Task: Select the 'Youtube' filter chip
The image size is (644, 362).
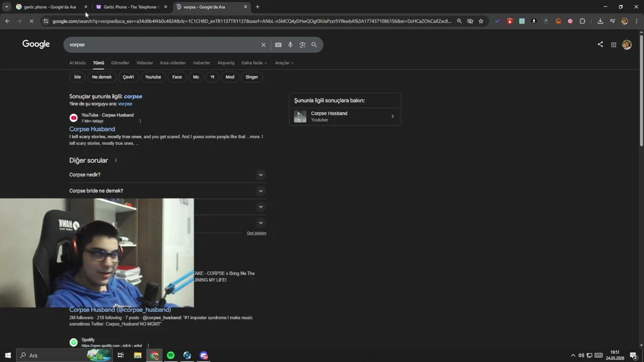Action: click(x=153, y=77)
